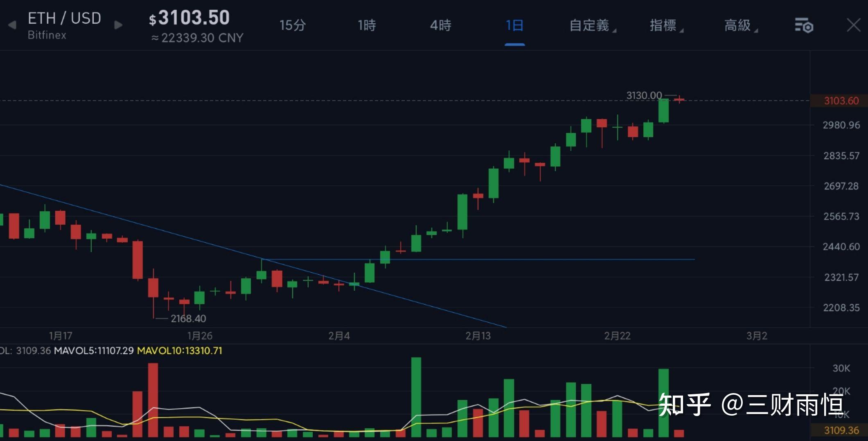Viewport: 868px width, 441px height.
Task: Open 高級 advanced dropdown
Action: 741,25
